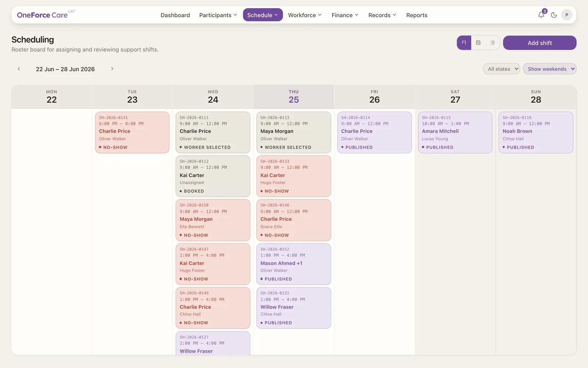
Task: Open shift SH-2026-0131 Willow Fraser card
Action: click(294, 308)
